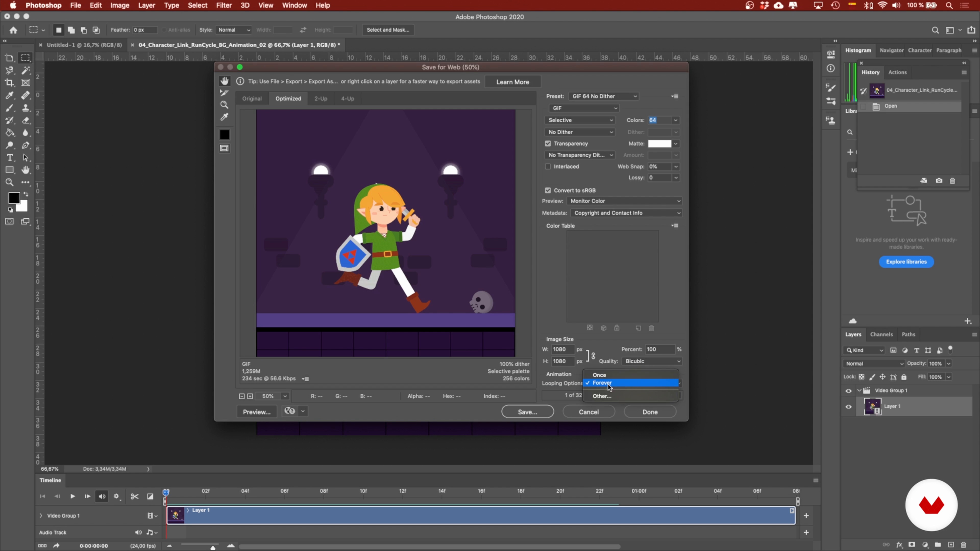Choose the Eyedropper tool in export dialog
The width and height of the screenshot is (980, 551).
coord(225,117)
